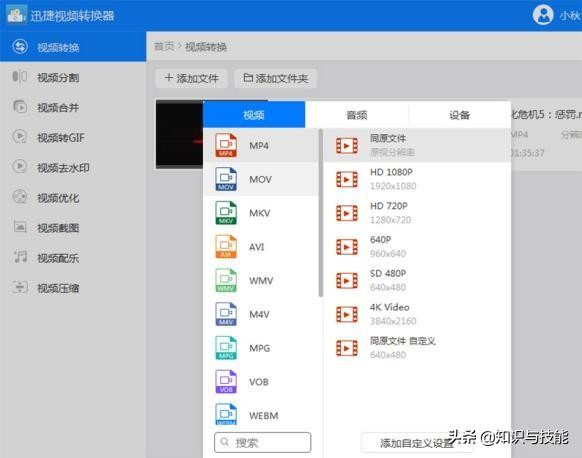Screen dimensions: 582x458
Task: Click the VOB format label
Action: click(259, 382)
